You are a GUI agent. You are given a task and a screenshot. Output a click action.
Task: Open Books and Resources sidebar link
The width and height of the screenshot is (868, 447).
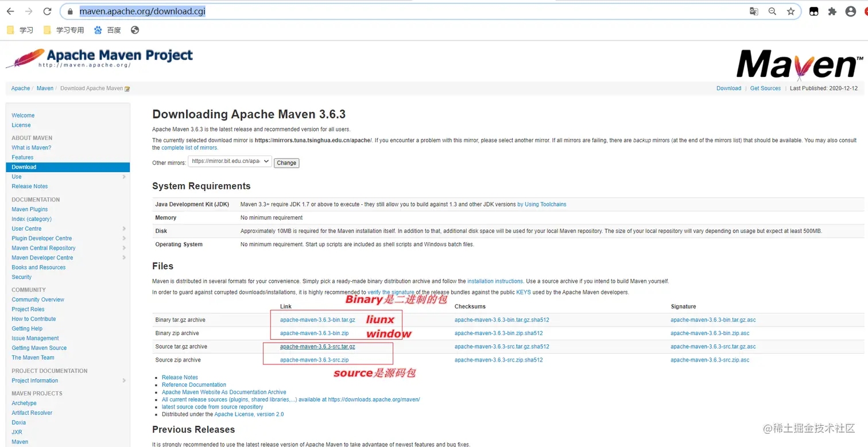(38, 267)
